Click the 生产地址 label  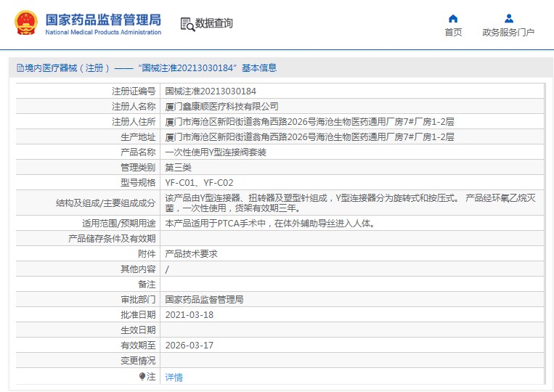coord(138,136)
